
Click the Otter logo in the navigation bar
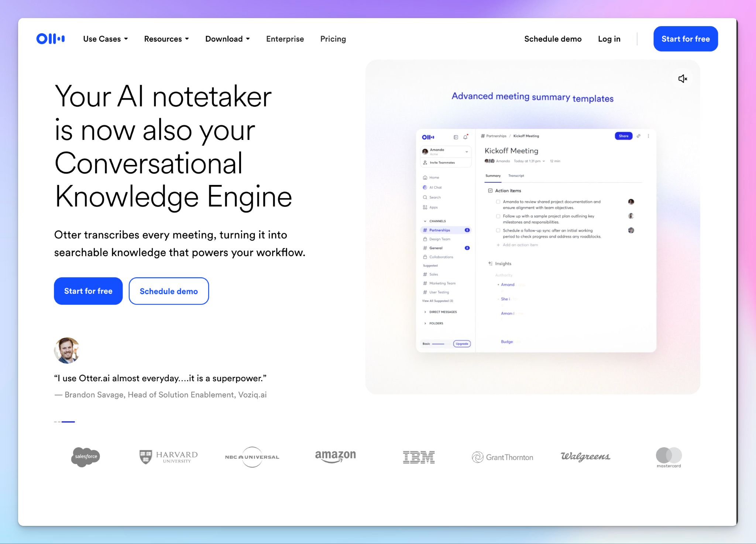[x=51, y=39]
